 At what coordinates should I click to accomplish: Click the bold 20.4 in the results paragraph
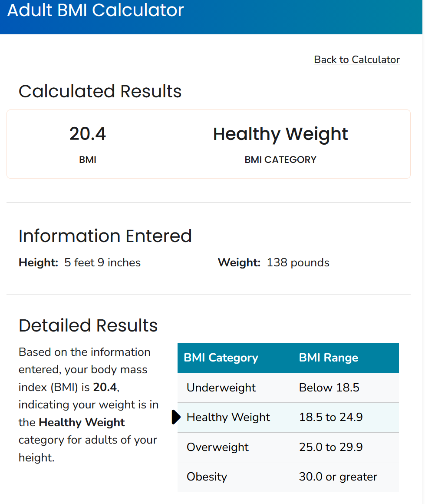click(105, 387)
